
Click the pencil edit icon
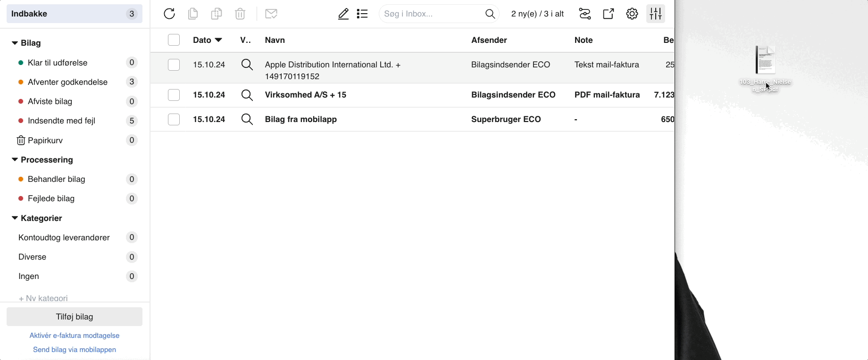click(343, 14)
